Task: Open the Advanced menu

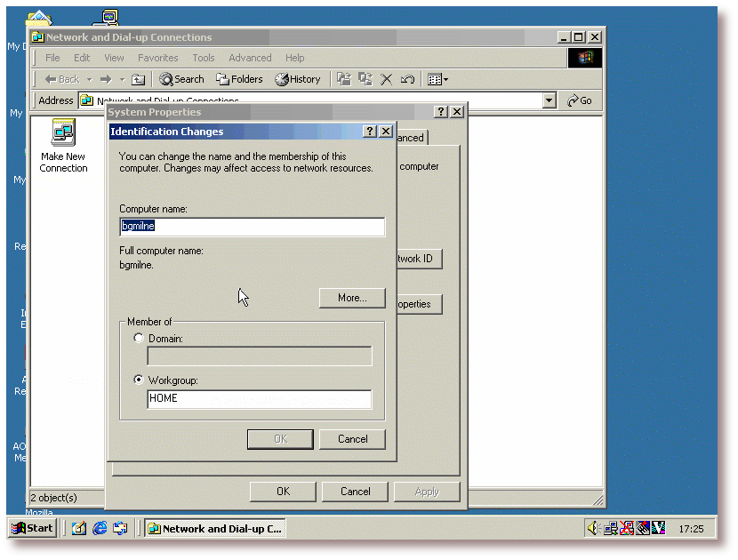Action: (x=250, y=58)
